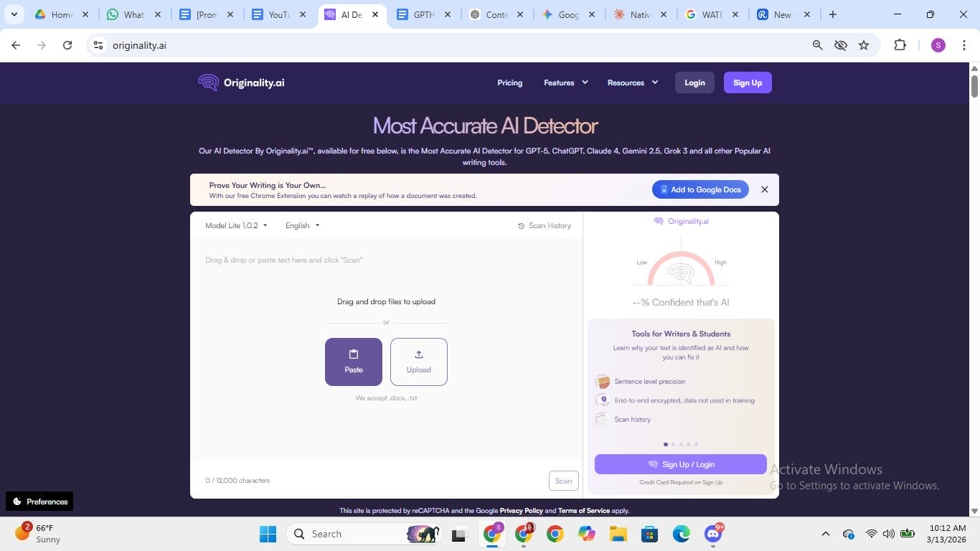The image size is (980, 551).
Task: Click the Upload file button
Action: (x=419, y=362)
